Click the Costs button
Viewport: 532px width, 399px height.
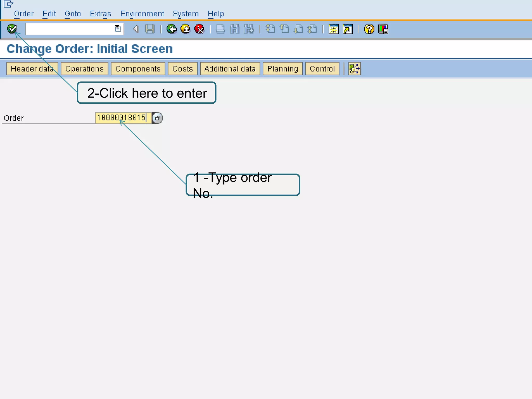tap(183, 69)
